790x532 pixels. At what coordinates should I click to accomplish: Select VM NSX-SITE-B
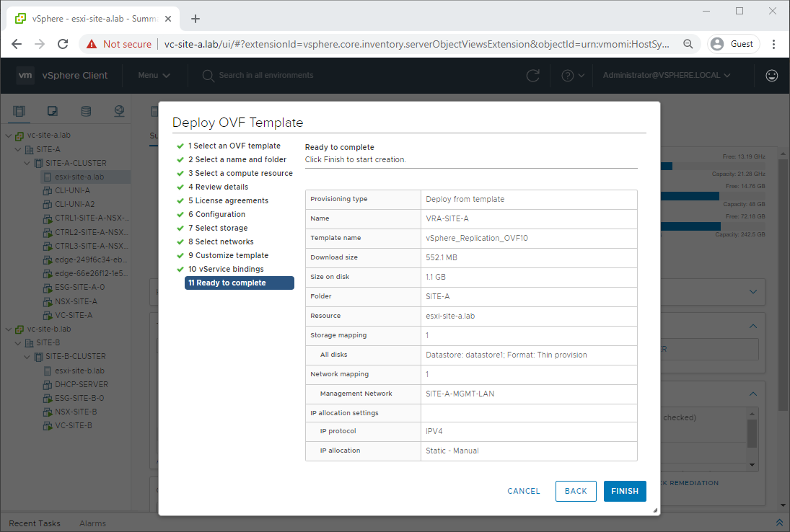[x=76, y=412]
